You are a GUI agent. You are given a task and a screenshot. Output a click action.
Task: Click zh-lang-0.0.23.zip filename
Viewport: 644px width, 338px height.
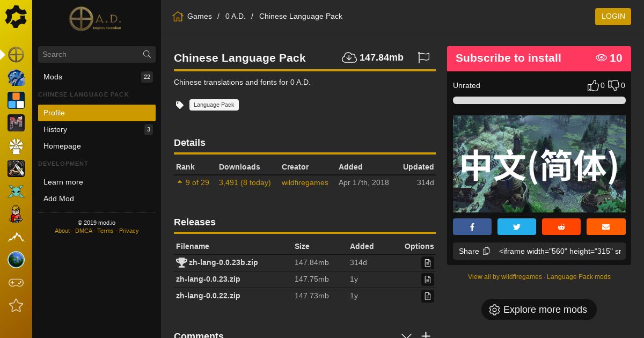tap(208, 279)
